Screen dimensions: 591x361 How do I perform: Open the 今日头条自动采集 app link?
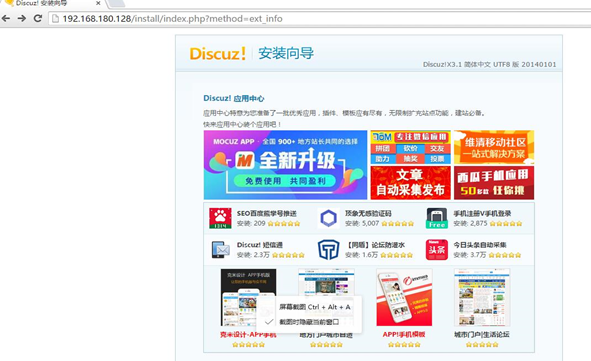pos(480,245)
